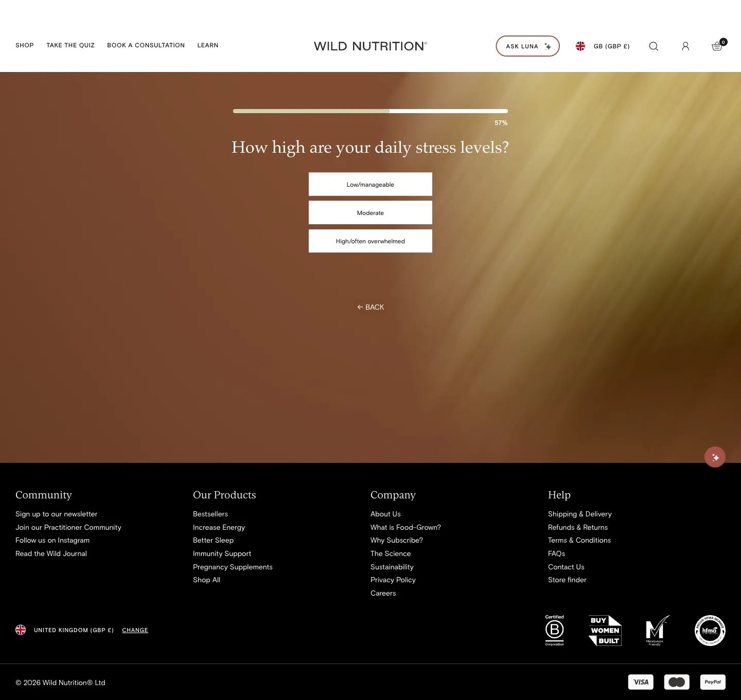This screenshot has height=700, width=741.
Task: Open the GB (GBP £) currency selector
Action: pyautogui.click(x=603, y=46)
